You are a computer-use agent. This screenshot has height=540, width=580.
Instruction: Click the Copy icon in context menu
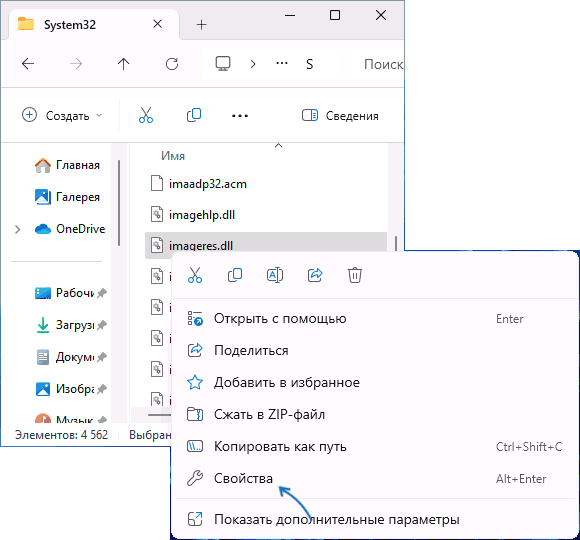click(235, 275)
